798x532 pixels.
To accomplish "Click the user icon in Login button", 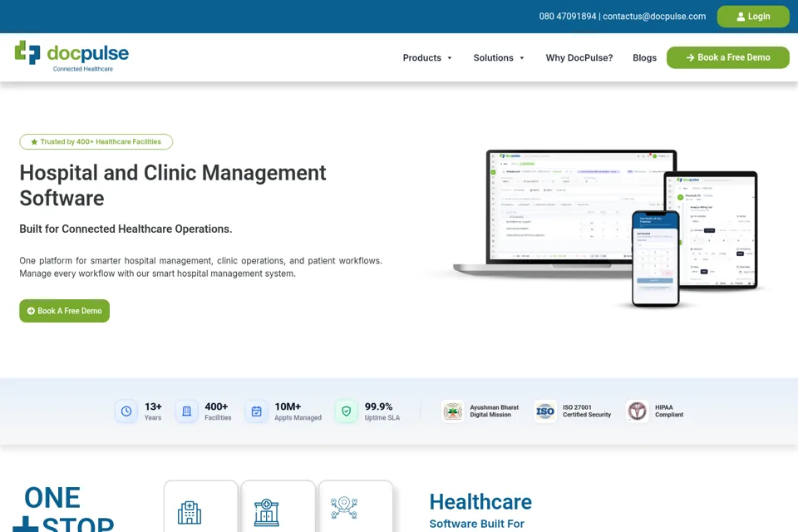I will point(741,17).
